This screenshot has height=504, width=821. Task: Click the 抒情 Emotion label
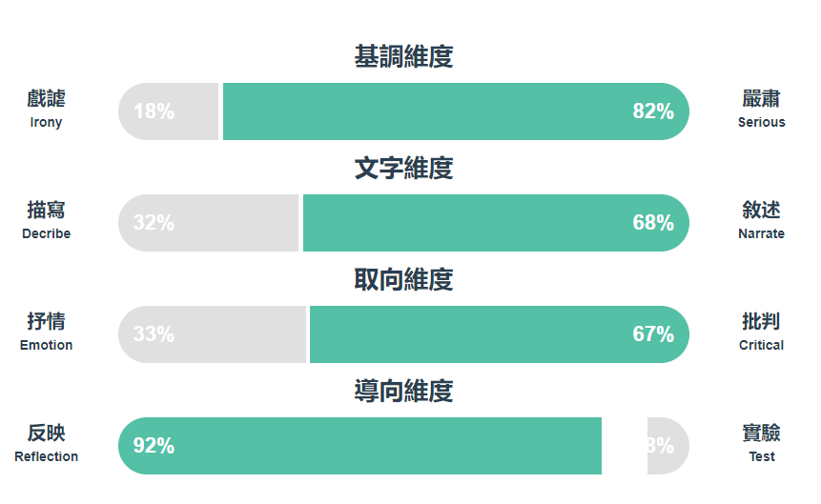coord(46,332)
